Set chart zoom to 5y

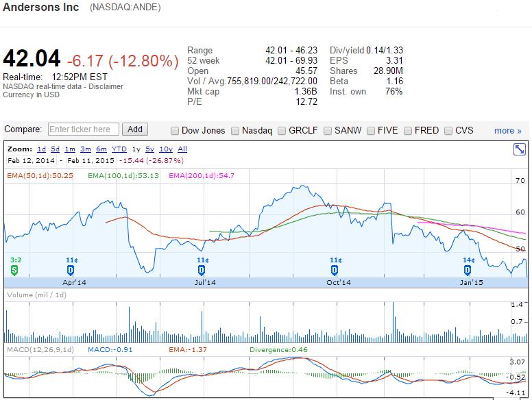click(149, 149)
